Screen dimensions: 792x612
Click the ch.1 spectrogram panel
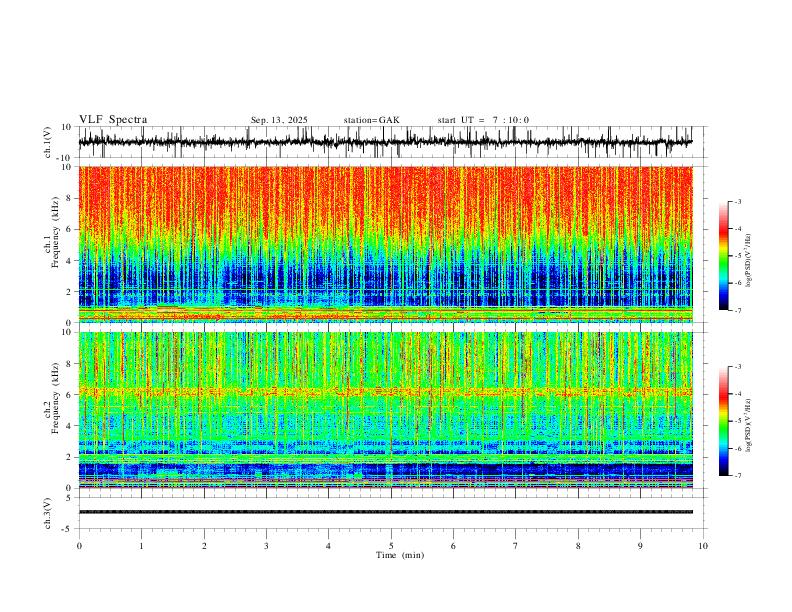tap(385, 244)
